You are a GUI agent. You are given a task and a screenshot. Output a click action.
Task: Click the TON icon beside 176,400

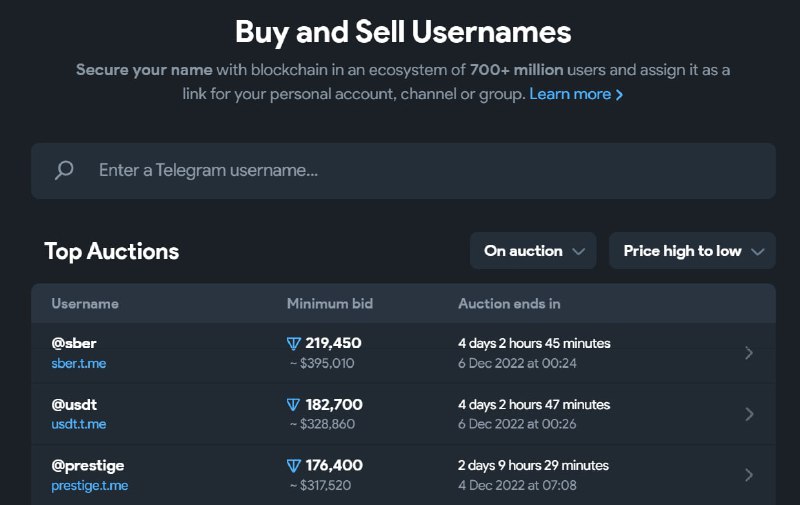[293, 466]
